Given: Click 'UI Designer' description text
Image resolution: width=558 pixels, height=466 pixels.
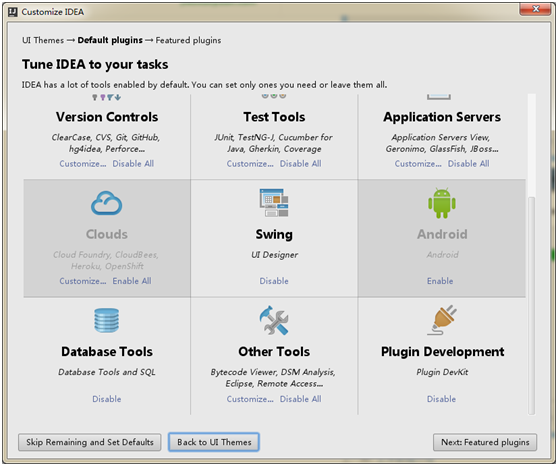Looking at the screenshot, I should (274, 255).
